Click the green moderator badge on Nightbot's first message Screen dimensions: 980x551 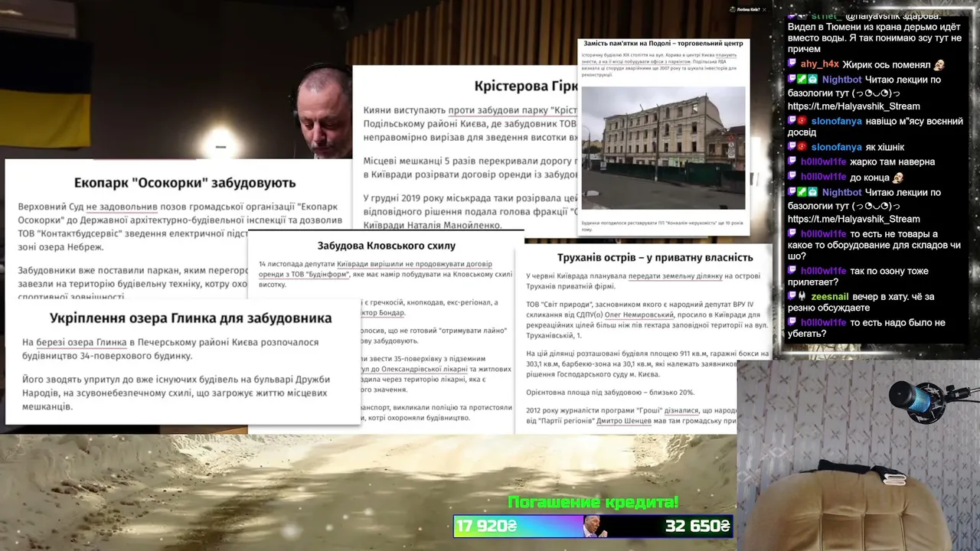coord(802,80)
